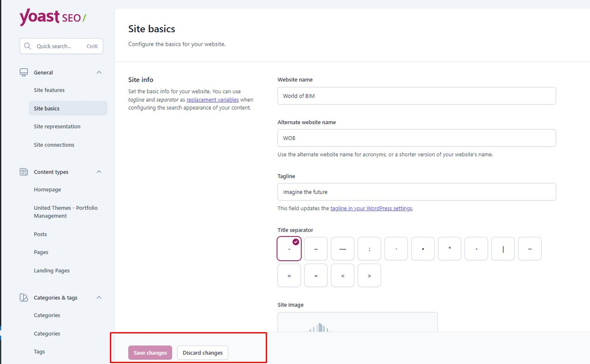Collapse the Categories & tags chevron
The height and width of the screenshot is (364, 590).
tap(99, 298)
